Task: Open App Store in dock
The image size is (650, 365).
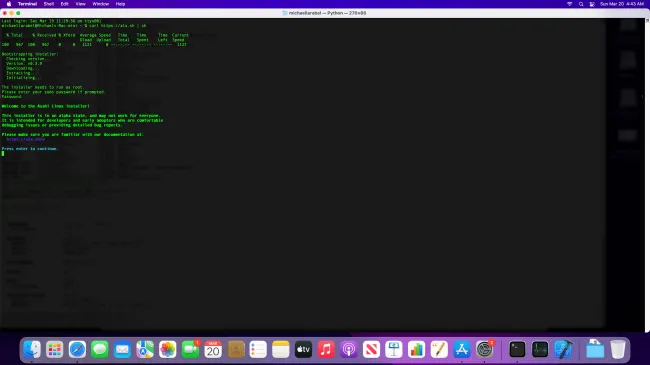Action: [x=461, y=349]
